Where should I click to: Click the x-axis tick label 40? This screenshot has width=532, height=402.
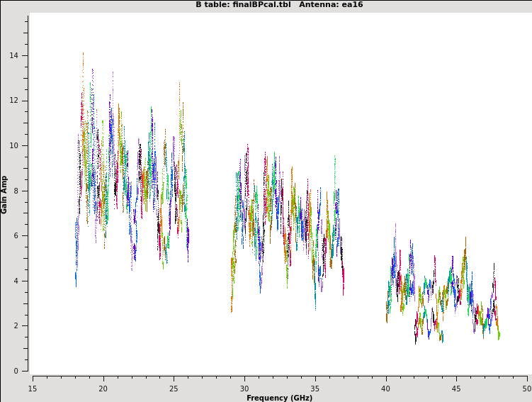386,388
